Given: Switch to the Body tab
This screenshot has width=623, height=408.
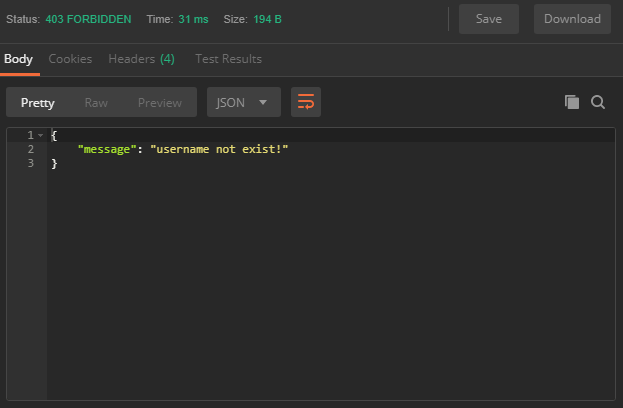Looking at the screenshot, I should (19, 59).
